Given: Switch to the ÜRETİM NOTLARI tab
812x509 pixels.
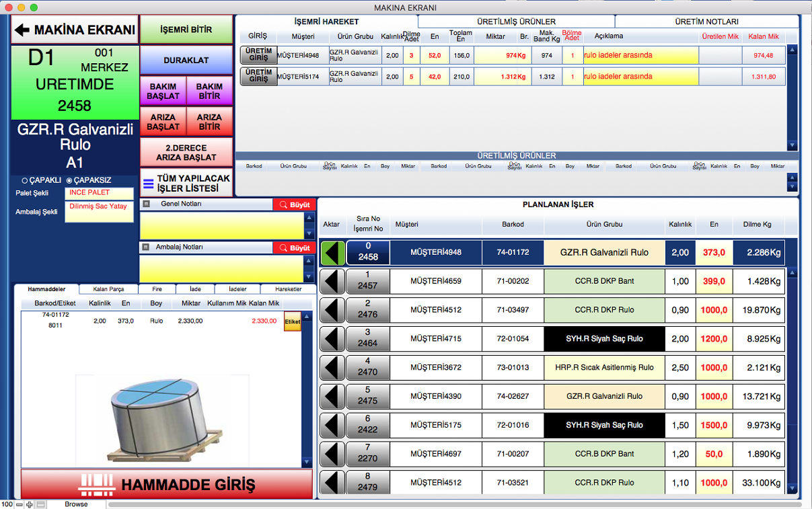Looking at the screenshot, I should (706, 22).
